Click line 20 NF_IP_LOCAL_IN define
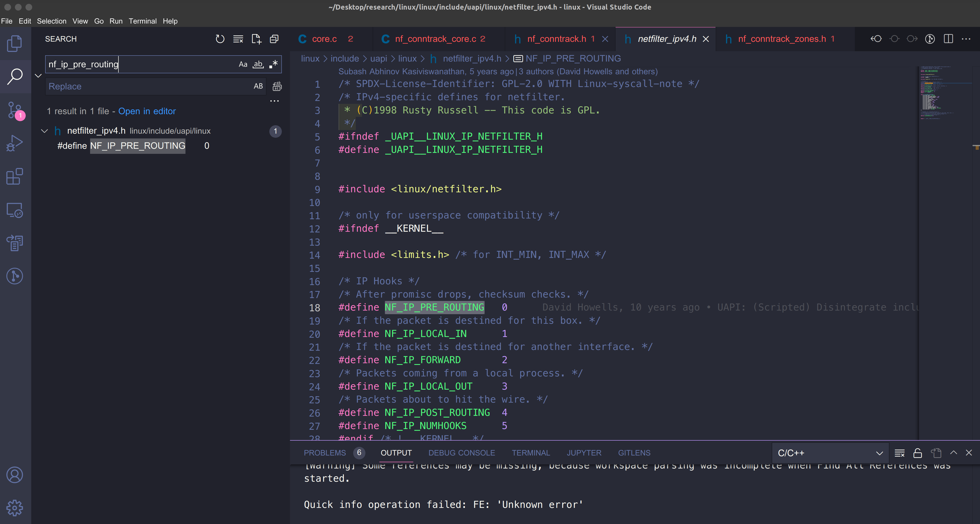 pyautogui.click(x=423, y=334)
